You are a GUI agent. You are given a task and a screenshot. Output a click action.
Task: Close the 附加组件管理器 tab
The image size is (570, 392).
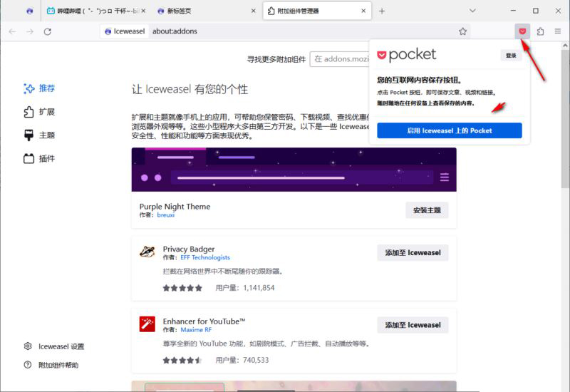point(363,11)
